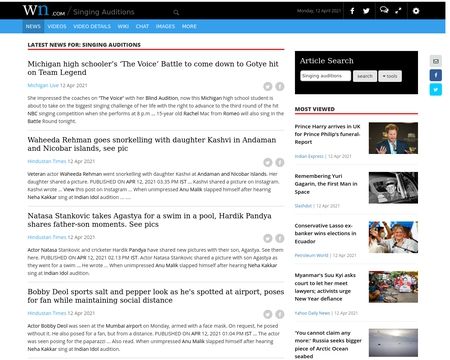Open the MORE menu in navigation bar
The height and width of the screenshot is (360, 450).
pos(189,26)
